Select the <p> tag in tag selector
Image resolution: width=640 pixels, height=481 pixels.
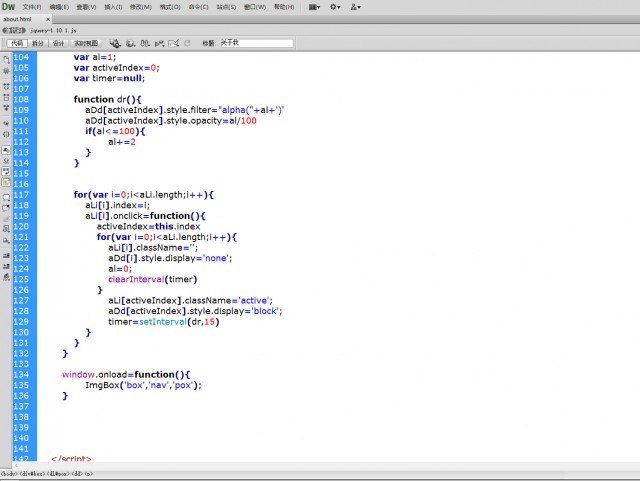[89, 474]
